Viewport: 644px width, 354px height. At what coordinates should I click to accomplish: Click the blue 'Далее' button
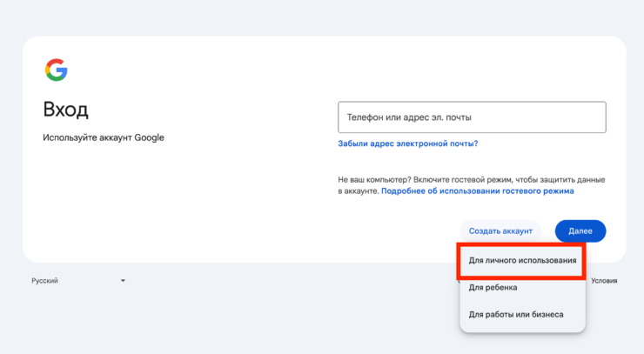point(580,231)
